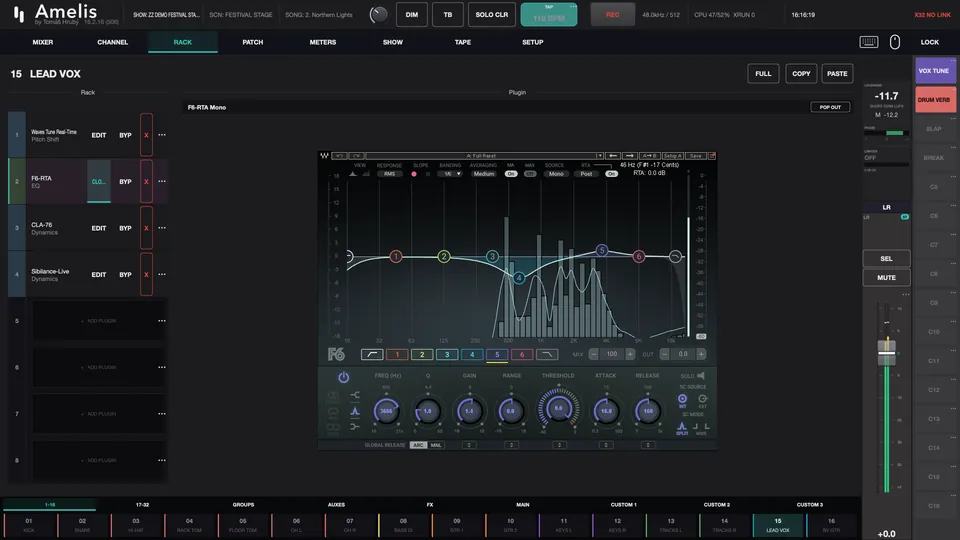
Task: Remove Waves Tune Real-Time with X
Action: click(146, 135)
